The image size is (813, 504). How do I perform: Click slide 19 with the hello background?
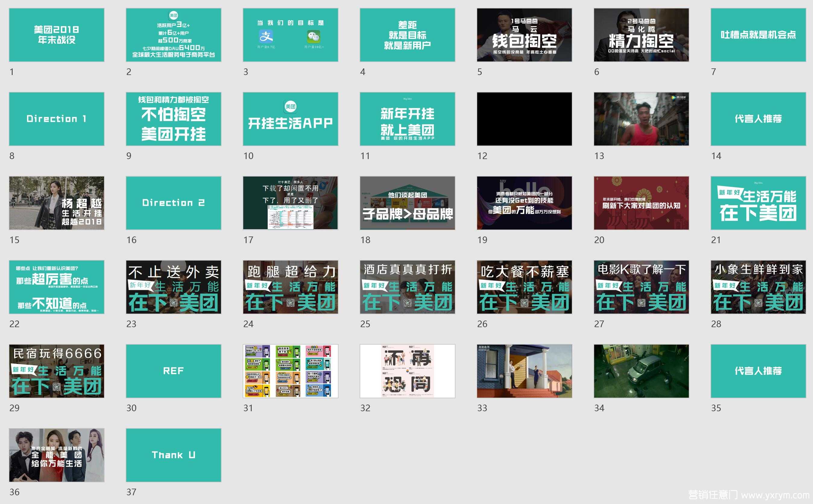(x=524, y=203)
